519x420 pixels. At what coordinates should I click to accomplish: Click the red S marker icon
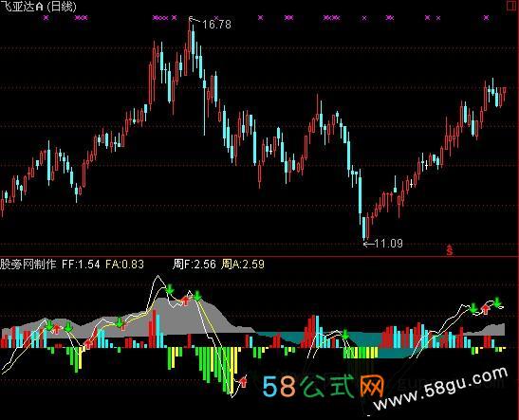pyautogui.click(x=450, y=250)
